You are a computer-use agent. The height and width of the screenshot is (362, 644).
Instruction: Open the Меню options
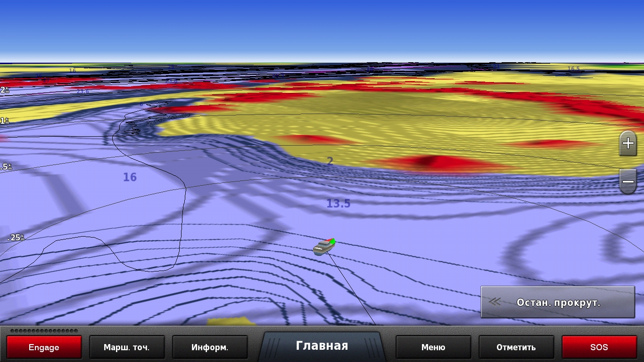[x=433, y=347]
